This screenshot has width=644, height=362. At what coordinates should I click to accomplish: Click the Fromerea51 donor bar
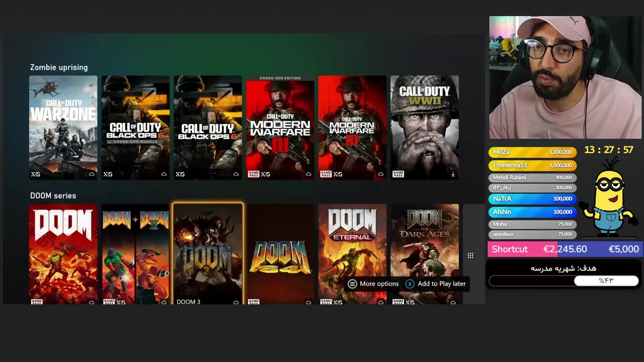(532, 165)
